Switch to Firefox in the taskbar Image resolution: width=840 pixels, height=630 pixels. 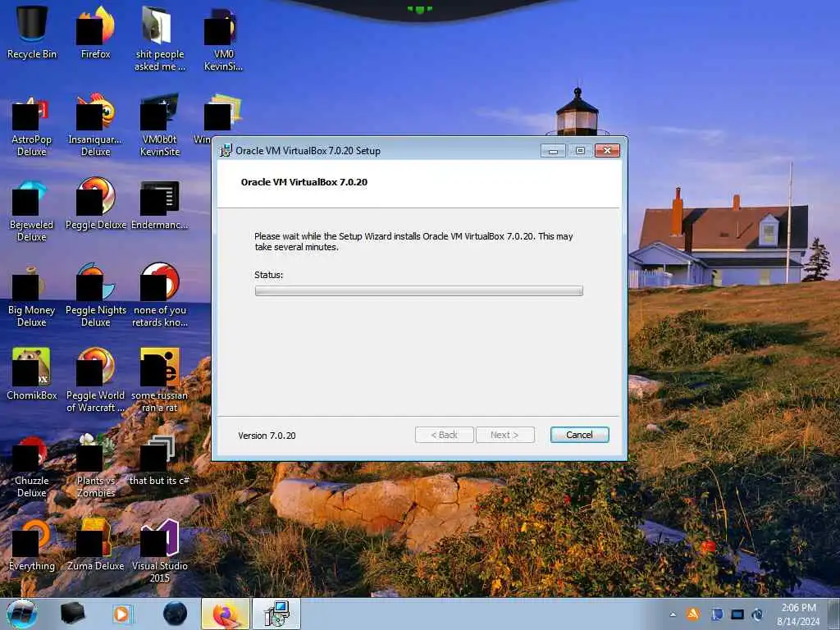[x=226, y=614]
